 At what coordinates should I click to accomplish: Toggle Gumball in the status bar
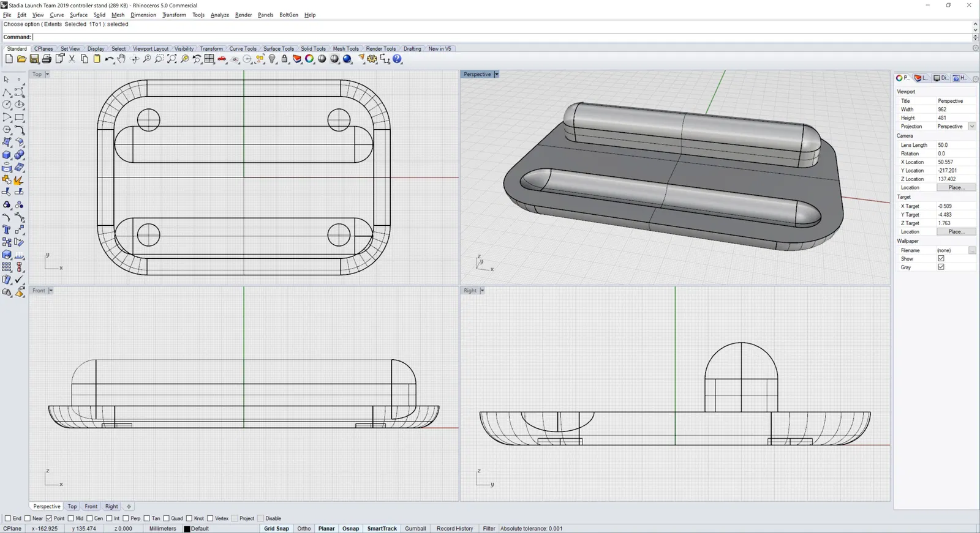tap(415, 529)
